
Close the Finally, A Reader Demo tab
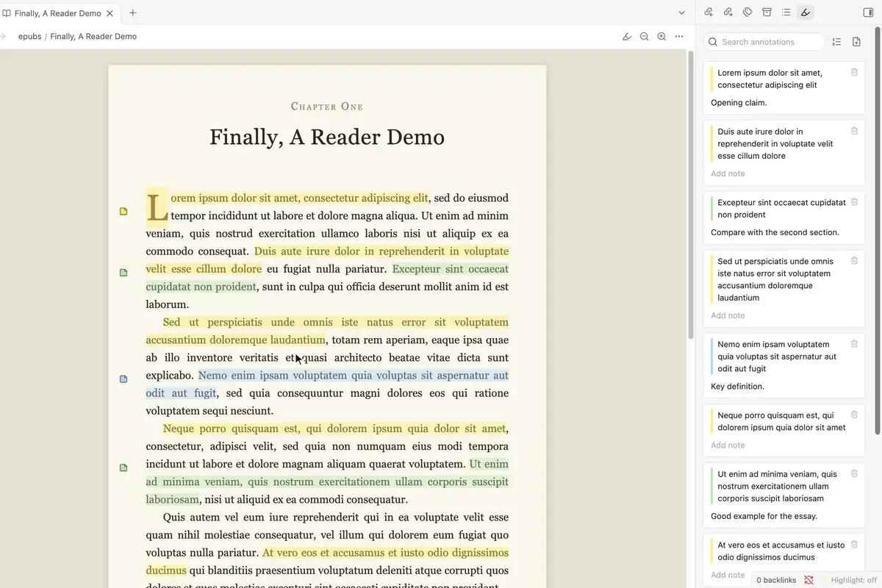tap(110, 13)
